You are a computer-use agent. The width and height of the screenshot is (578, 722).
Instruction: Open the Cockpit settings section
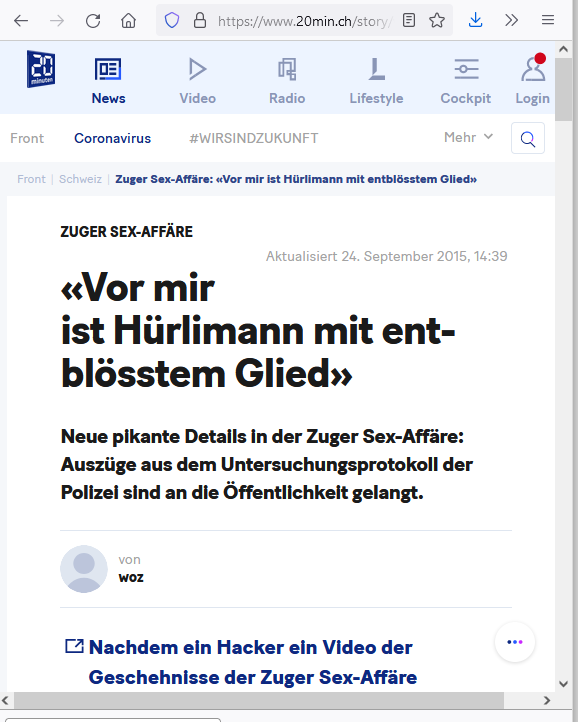click(466, 82)
